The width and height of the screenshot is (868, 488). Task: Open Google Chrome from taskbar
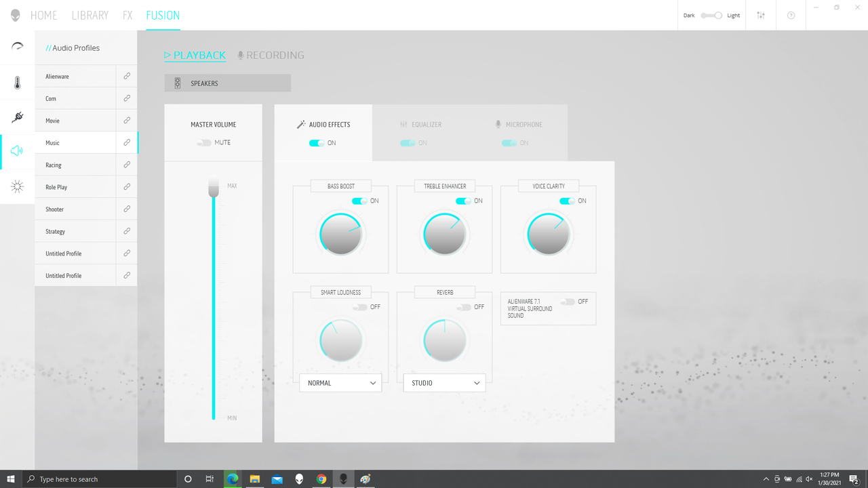pyautogui.click(x=321, y=479)
